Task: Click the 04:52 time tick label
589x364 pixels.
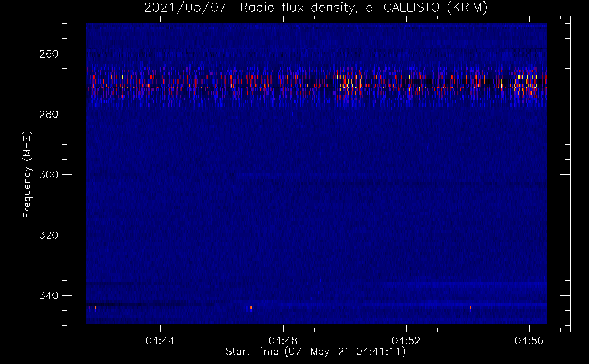Action: pyautogui.click(x=406, y=341)
